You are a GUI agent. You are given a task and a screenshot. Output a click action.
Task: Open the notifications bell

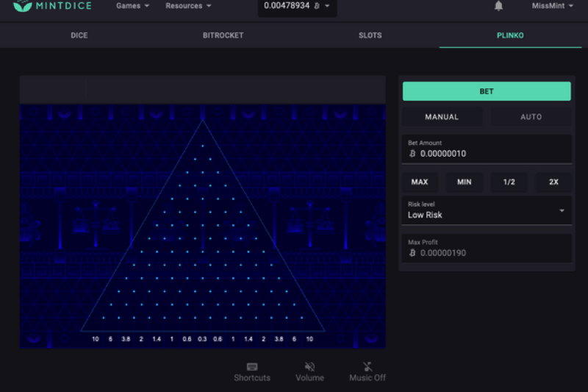[498, 6]
